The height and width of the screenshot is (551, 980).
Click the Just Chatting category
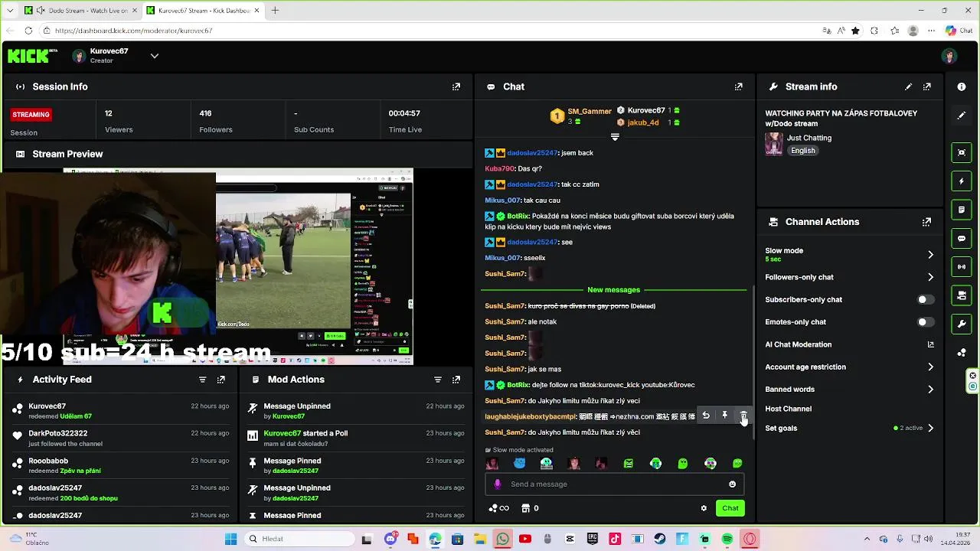click(809, 138)
